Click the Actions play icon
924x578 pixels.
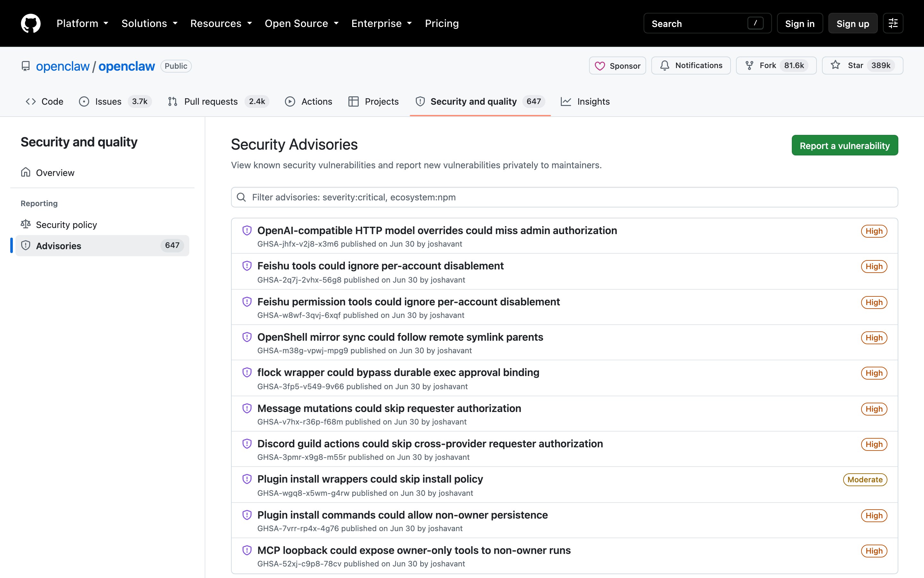[290, 101]
